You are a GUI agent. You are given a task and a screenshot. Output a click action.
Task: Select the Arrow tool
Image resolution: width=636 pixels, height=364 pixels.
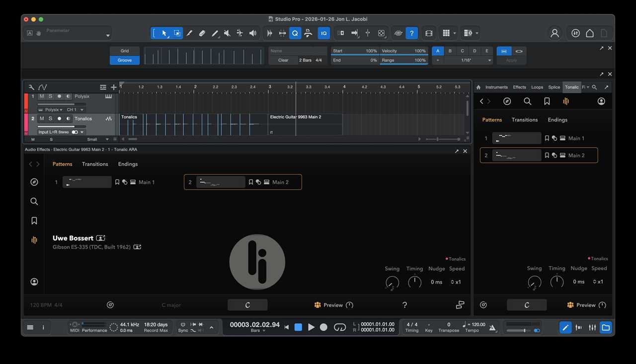click(x=164, y=33)
